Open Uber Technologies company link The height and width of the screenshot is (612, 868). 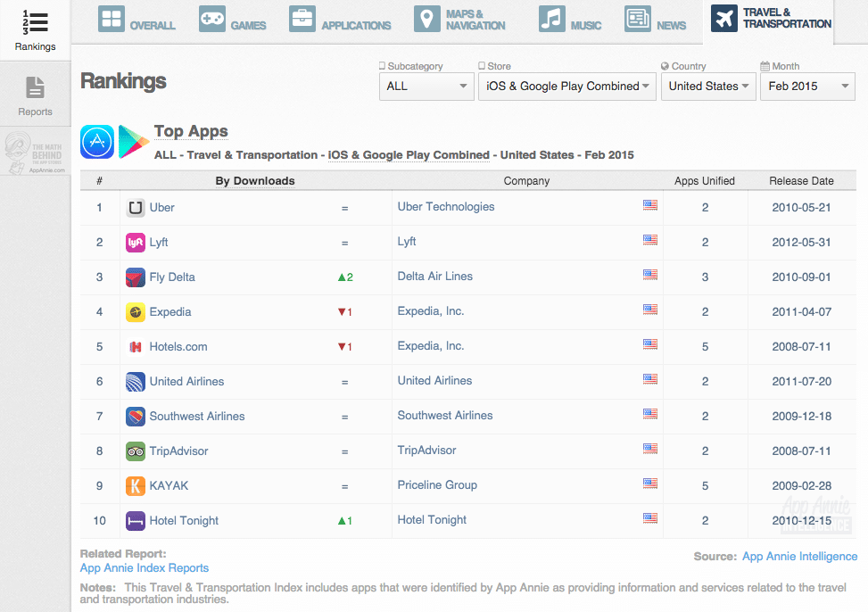pyautogui.click(x=446, y=207)
